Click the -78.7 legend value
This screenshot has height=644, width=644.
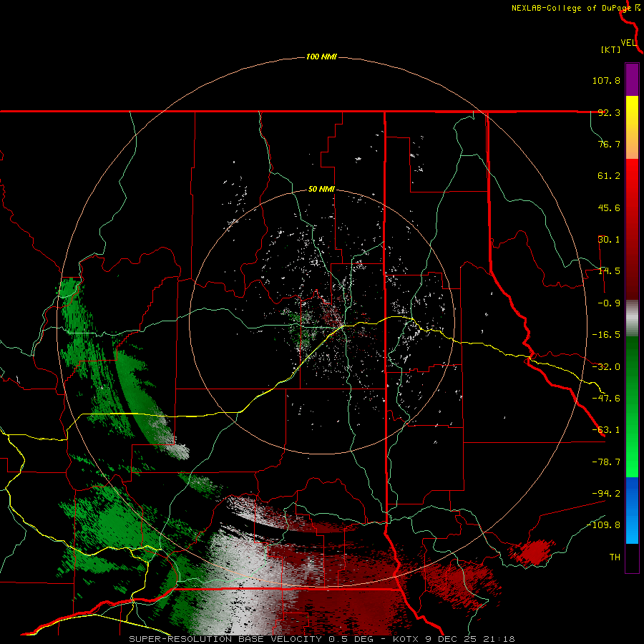click(x=606, y=462)
